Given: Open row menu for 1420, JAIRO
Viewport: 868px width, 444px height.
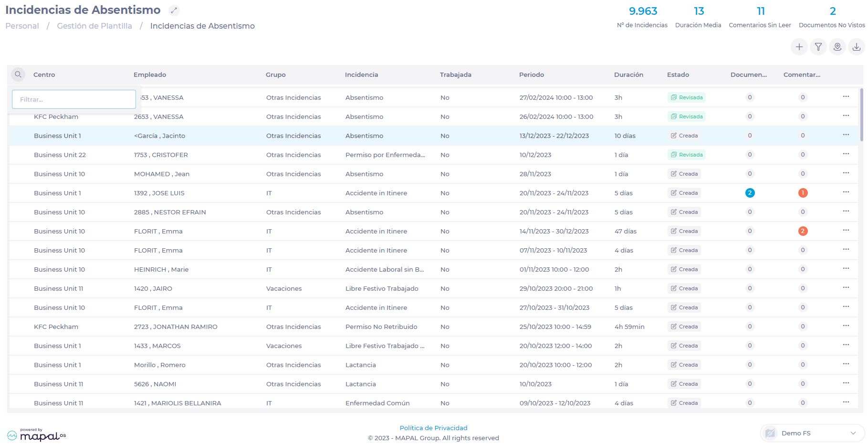Looking at the screenshot, I should click(x=846, y=288).
